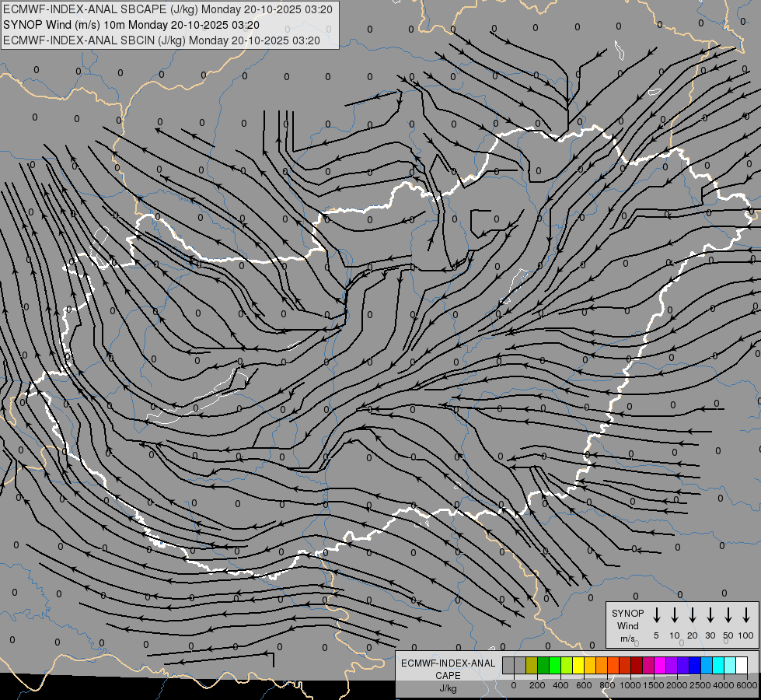Click the 6000 tick label on the CAPE scale
This screenshot has height=700, width=761.
(747, 685)
